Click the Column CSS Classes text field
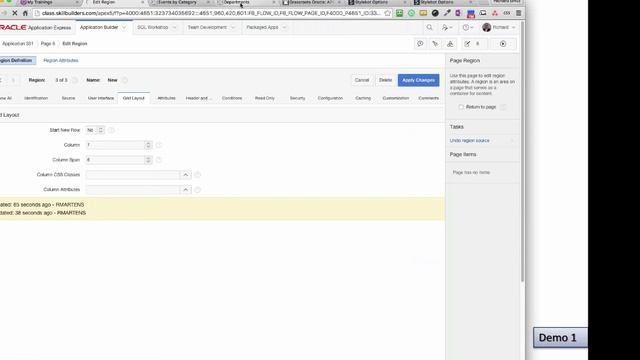Screen dimensions: 640x360 coord(133,175)
